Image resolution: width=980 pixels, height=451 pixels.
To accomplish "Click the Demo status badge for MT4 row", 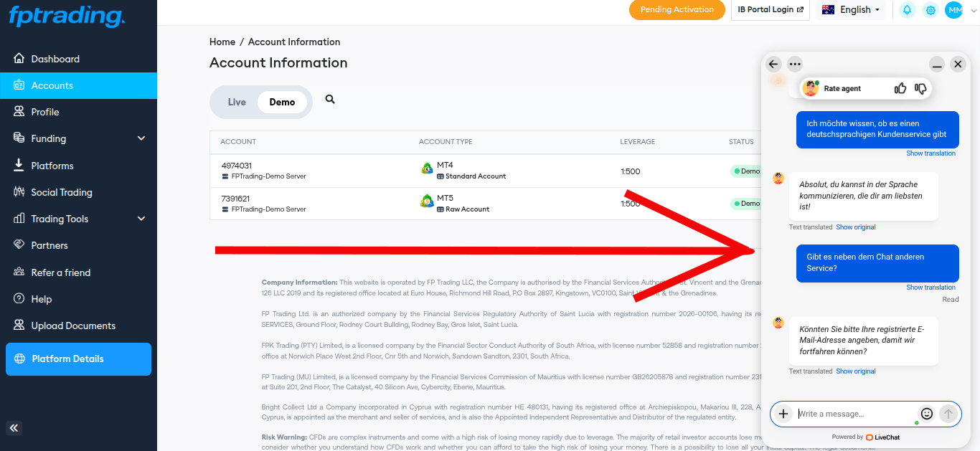I will point(746,171).
